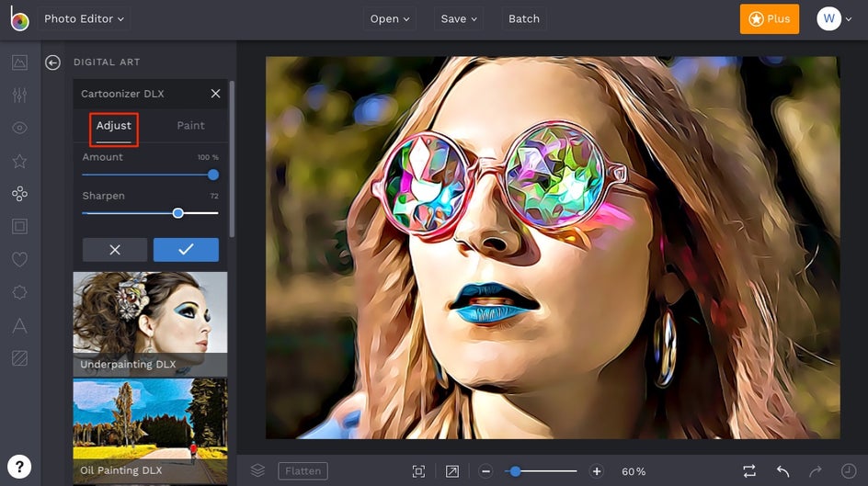Image resolution: width=868 pixels, height=486 pixels.
Task: Select the Effects star icon in sidebar
Action: (19, 161)
